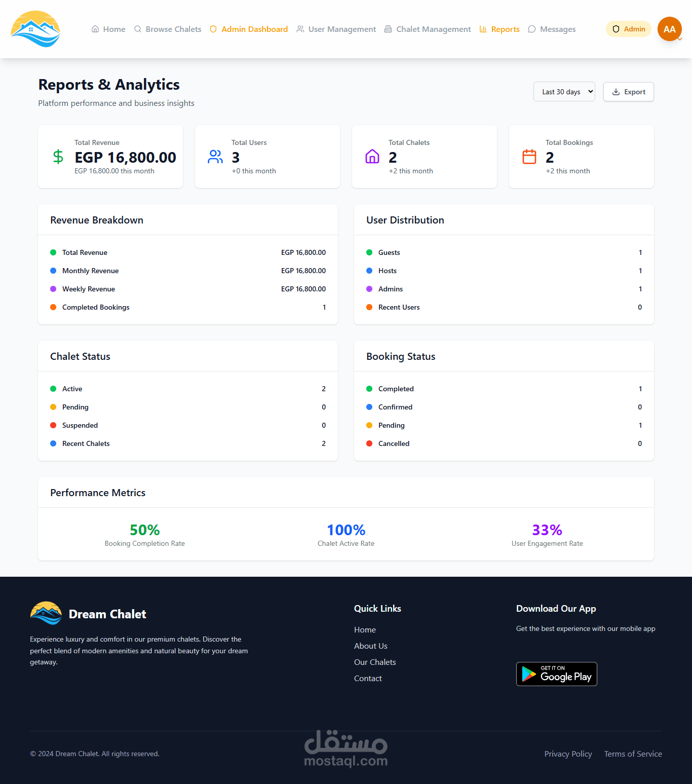Click the red calendar icon in Total Bookings
Viewport: 692px width, 784px height.
pos(529,157)
